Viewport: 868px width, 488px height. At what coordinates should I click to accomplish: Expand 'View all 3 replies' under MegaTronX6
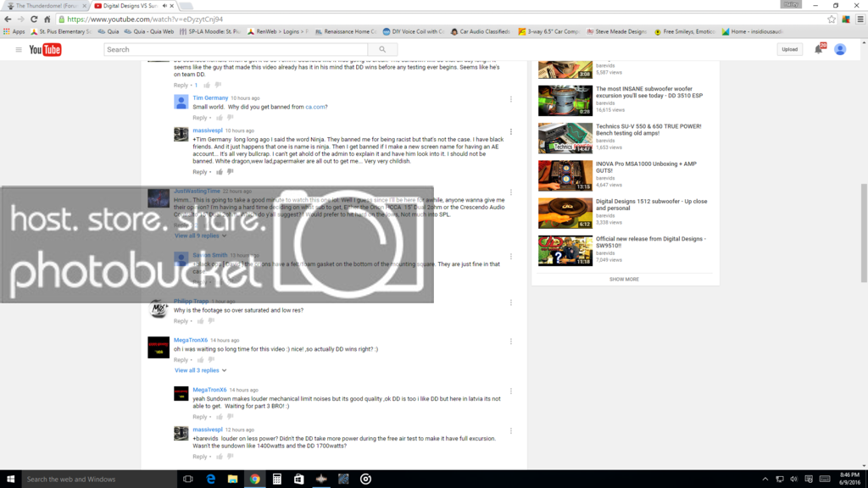coord(200,370)
